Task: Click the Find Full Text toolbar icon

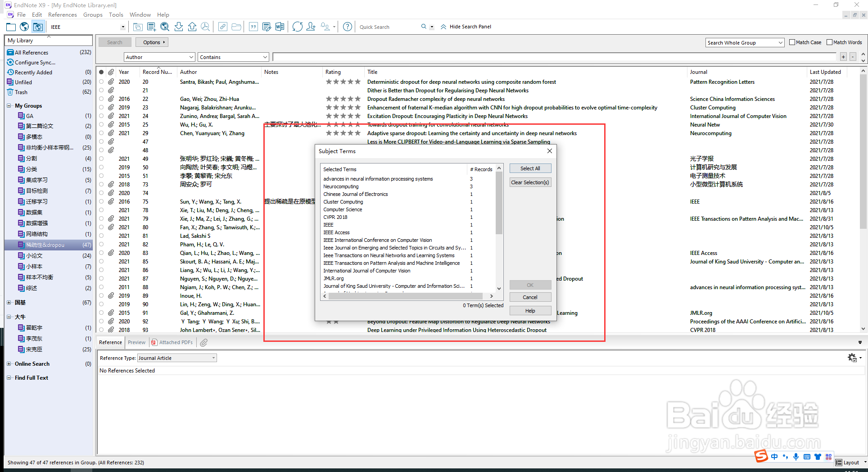Action: tap(205, 27)
